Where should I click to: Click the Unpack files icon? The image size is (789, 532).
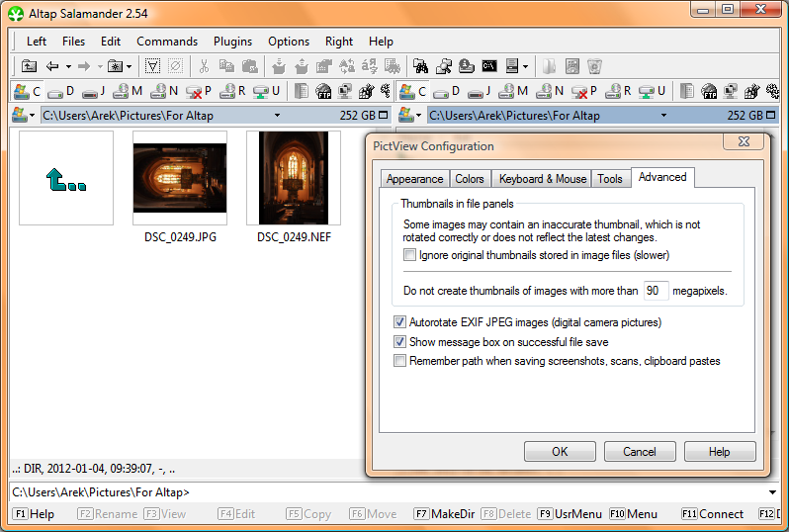point(302,66)
